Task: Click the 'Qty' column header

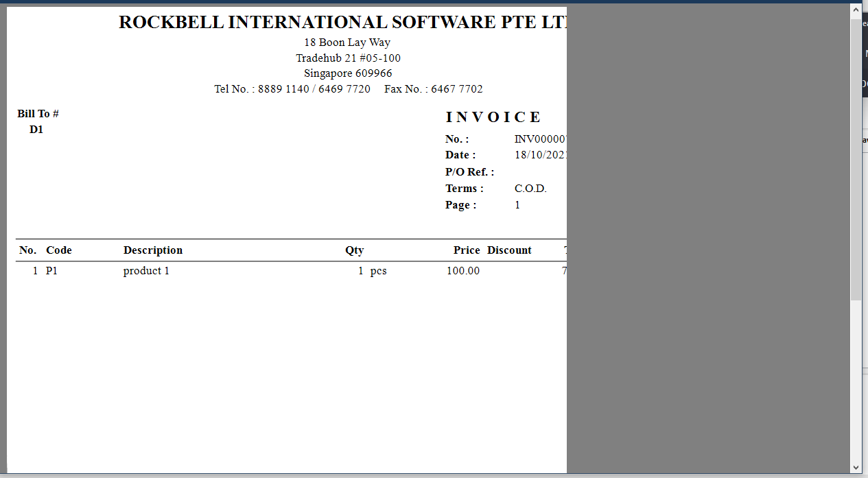Action: pyautogui.click(x=354, y=250)
